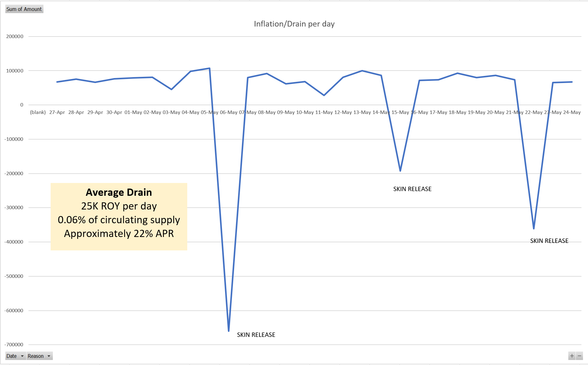588x365 pixels.
Task: Click the collapse entire field minus icon
Action: 580,356
